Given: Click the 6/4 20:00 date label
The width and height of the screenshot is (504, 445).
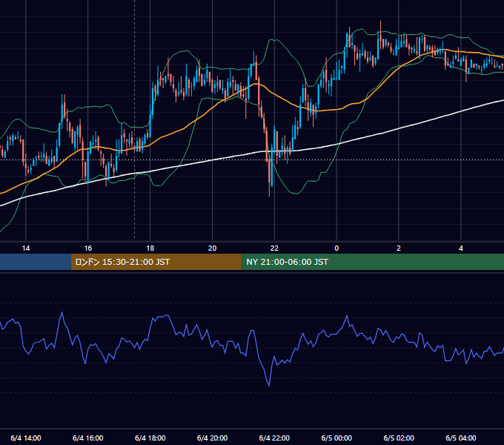Looking at the screenshot, I should (212, 438).
